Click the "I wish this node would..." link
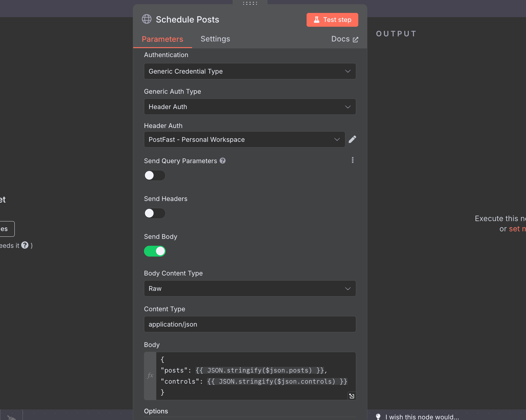 tap(422, 417)
